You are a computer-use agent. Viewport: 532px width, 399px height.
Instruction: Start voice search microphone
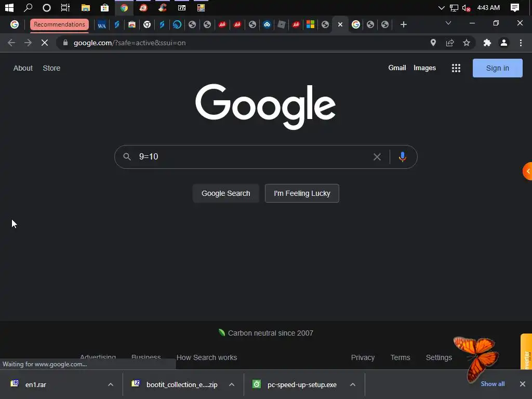click(403, 157)
